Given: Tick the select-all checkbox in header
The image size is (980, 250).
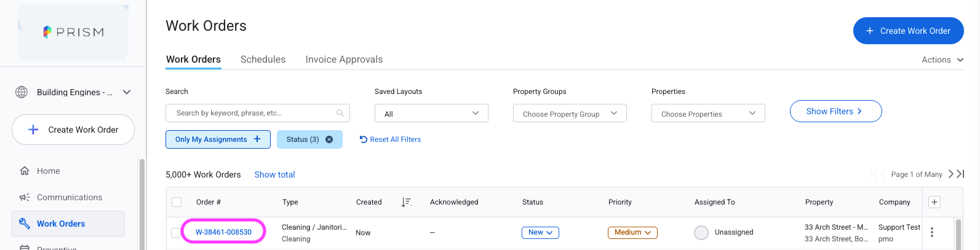Looking at the screenshot, I should tap(177, 202).
